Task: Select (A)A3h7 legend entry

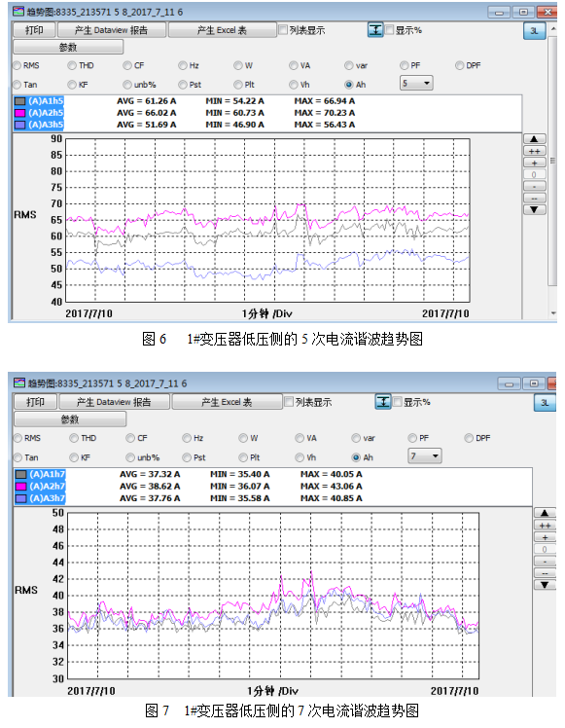Action: pyautogui.click(x=48, y=498)
